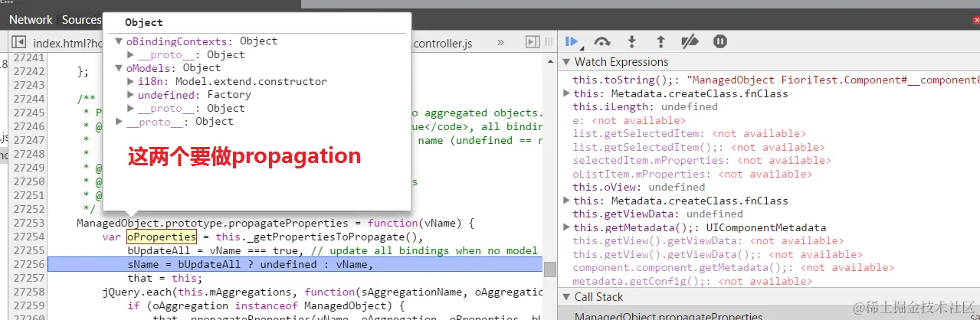Viewport: 980px width, 320px height.
Task: Expand the this entry below this.oView
Action: click(x=567, y=201)
